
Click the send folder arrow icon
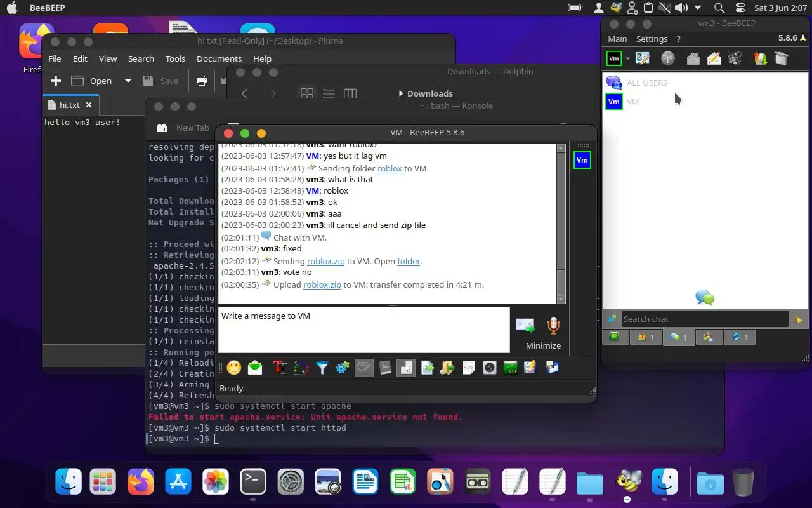448,368
